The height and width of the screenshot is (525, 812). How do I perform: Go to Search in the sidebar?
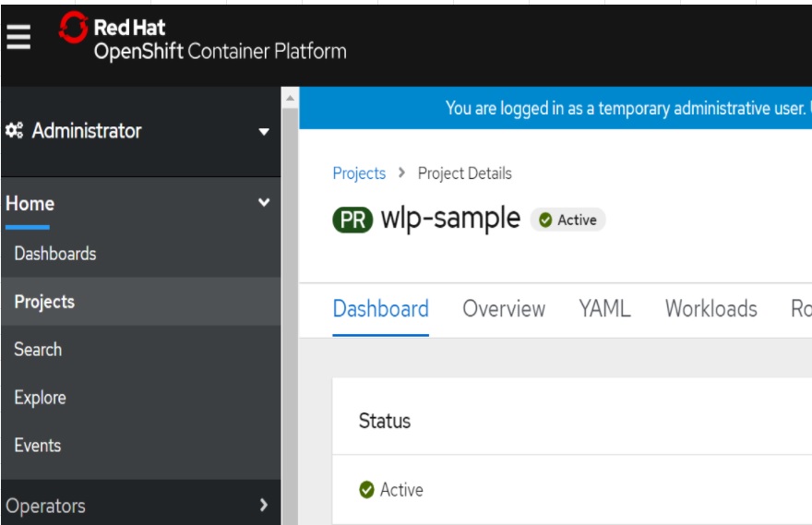[38, 350]
